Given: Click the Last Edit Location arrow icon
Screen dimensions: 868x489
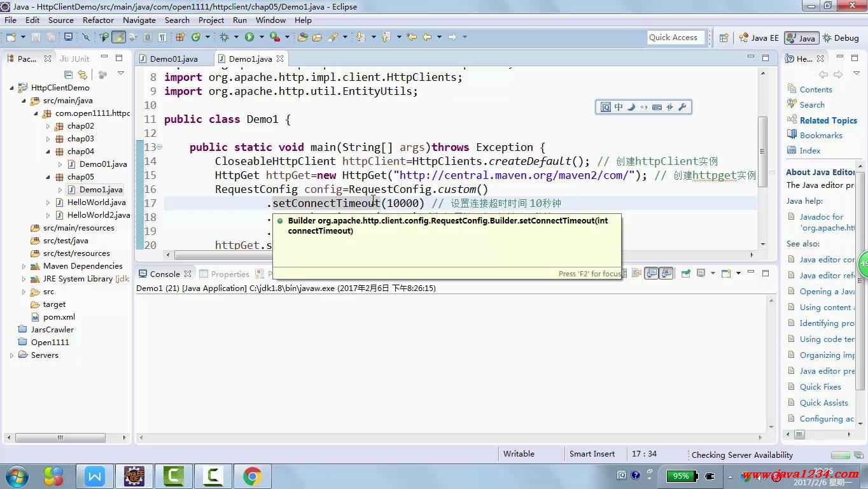Looking at the screenshot, I should click(x=411, y=37).
